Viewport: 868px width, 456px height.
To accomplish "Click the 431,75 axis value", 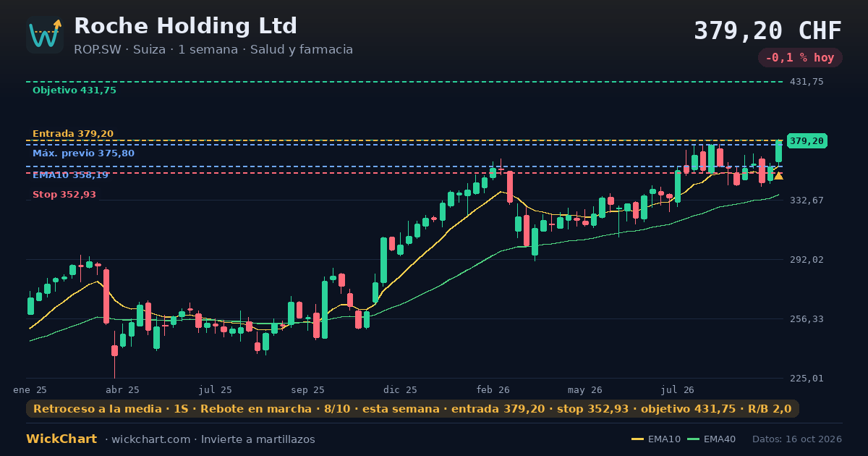I will (x=807, y=82).
